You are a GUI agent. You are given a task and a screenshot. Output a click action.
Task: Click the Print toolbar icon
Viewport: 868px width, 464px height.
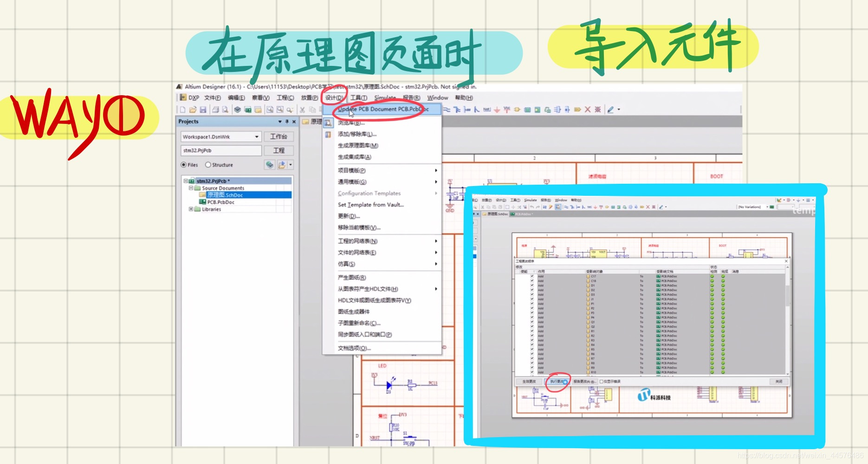coord(215,110)
